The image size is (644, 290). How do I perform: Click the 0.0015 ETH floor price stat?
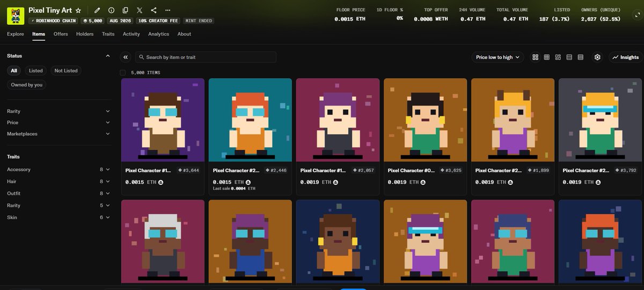pos(349,19)
